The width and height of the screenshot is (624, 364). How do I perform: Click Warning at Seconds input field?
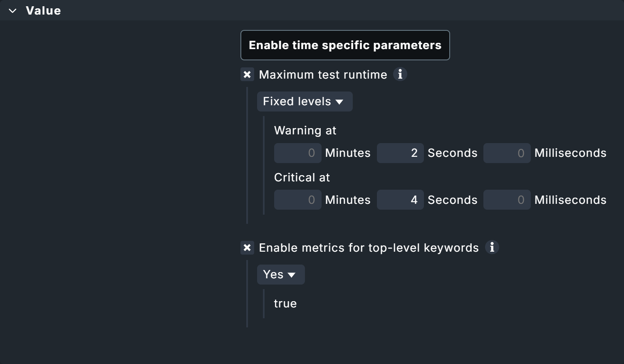pos(400,153)
